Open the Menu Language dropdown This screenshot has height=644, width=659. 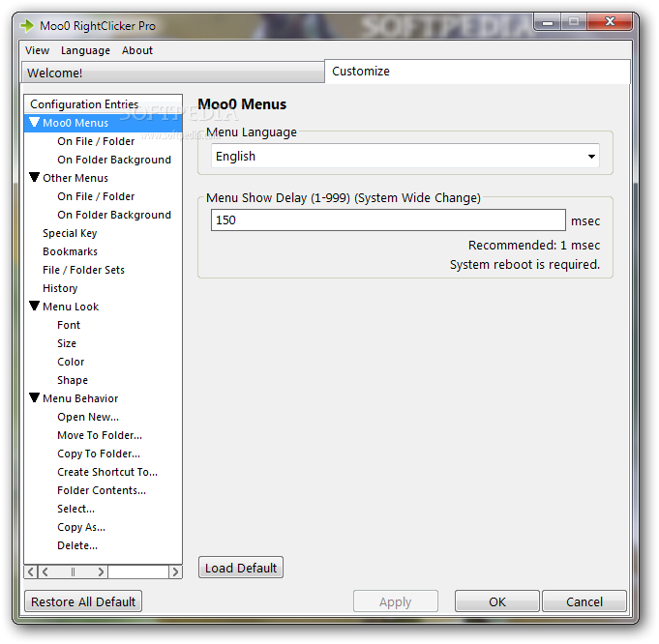(405, 157)
